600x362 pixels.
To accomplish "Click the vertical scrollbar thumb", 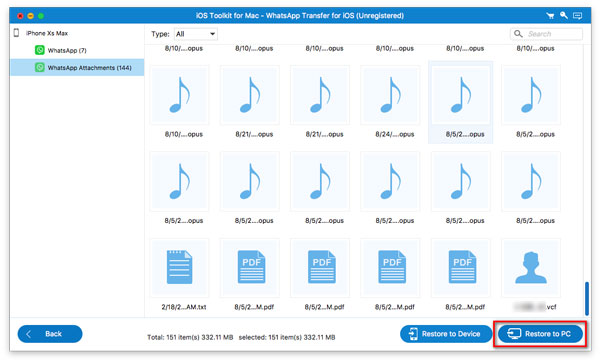I will tap(587, 298).
